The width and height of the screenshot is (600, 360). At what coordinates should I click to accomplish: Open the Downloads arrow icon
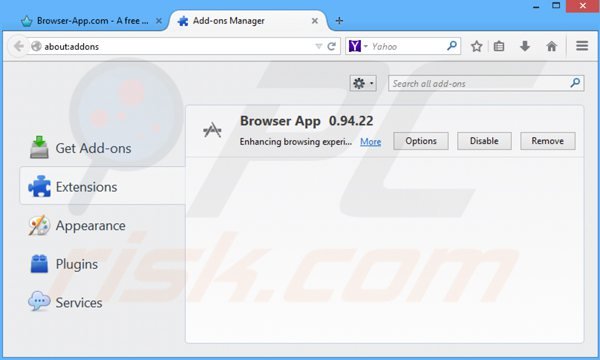click(x=525, y=46)
